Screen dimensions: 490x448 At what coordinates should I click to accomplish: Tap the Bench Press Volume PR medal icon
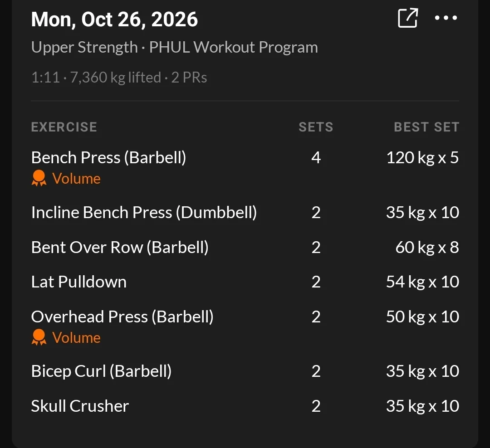point(39,178)
